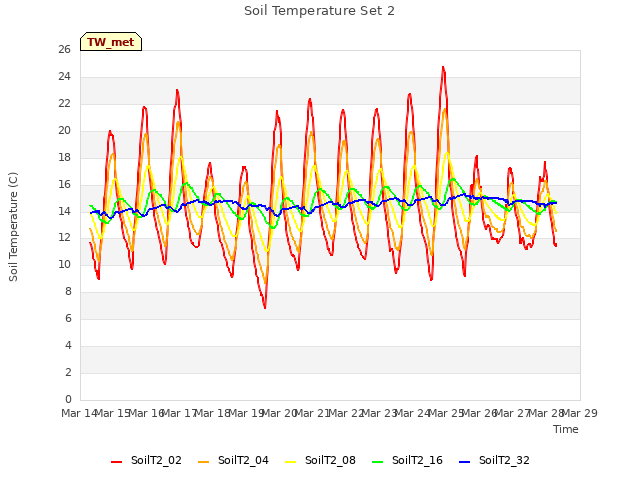Click the green SoilT2_16 legend swatch

(x=378, y=462)
